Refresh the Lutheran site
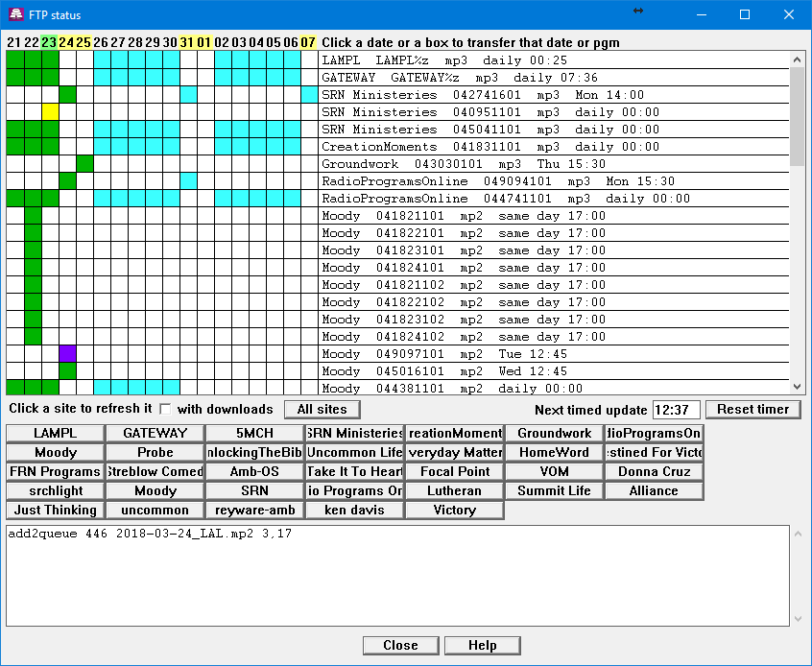Viewport: 812px width, 666px height. pos(455,490)
